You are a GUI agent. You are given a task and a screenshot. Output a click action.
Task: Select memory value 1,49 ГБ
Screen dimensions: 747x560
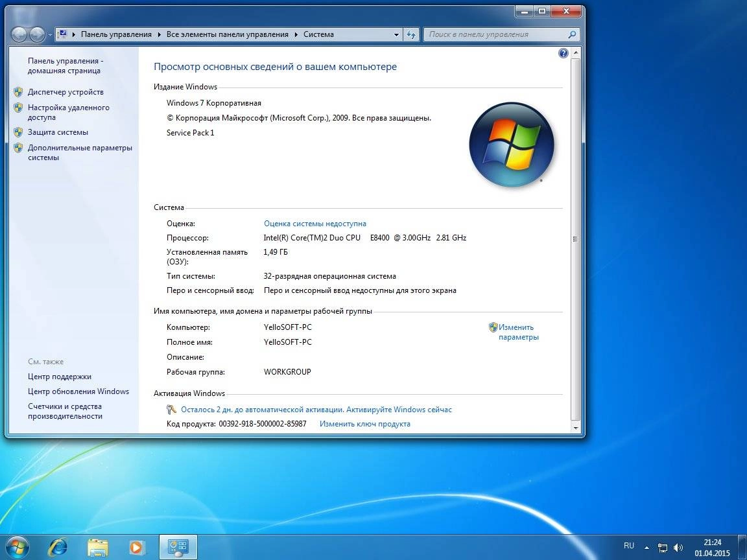pyautogui.click(x=276, y=252)
